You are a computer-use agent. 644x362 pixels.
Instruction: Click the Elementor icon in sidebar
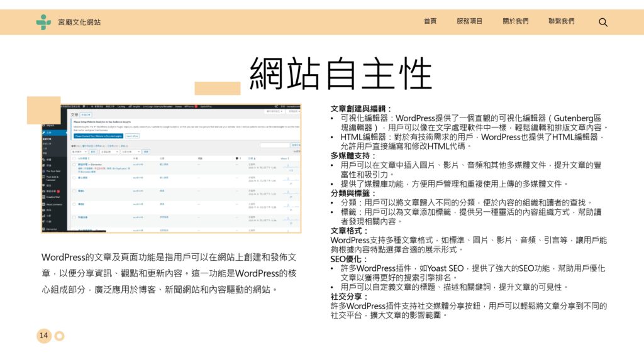click(44, 230)
